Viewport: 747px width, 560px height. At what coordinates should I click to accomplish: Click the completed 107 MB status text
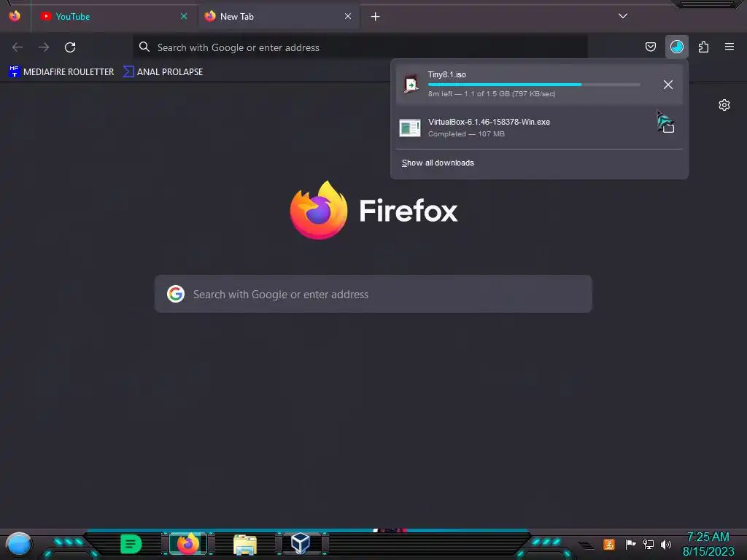(466, 134)
